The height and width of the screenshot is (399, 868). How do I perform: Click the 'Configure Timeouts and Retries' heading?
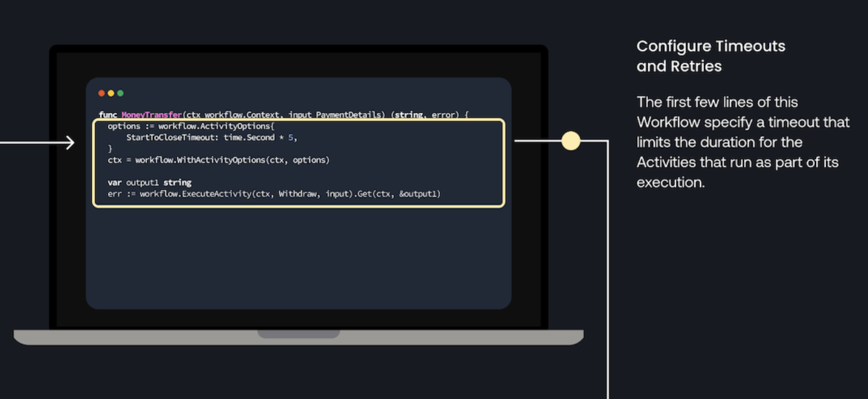tap(711, 56)
